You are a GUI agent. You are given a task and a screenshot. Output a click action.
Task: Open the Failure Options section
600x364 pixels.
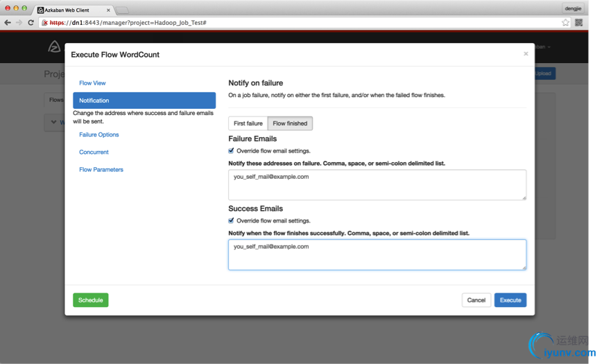click(x=98, y=135)
